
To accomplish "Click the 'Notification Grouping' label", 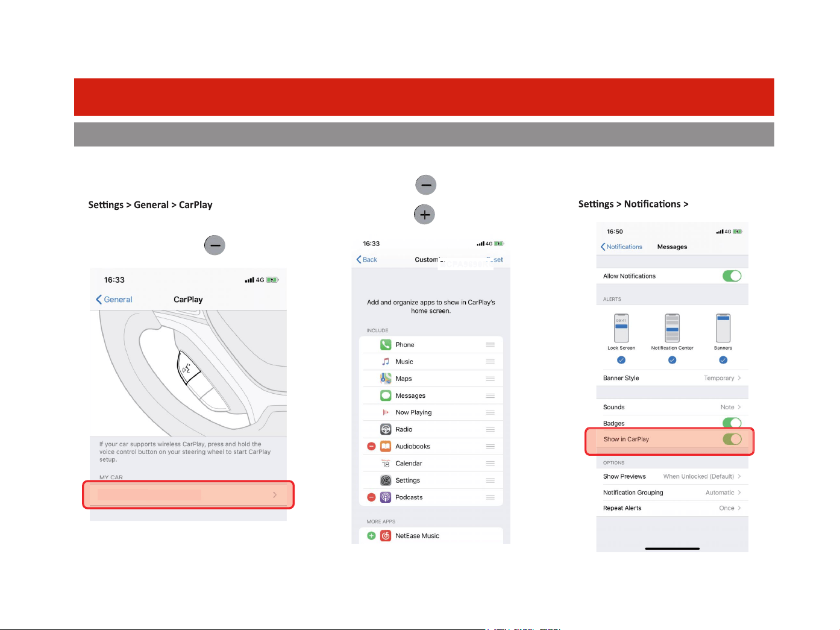I will point(633,493).
